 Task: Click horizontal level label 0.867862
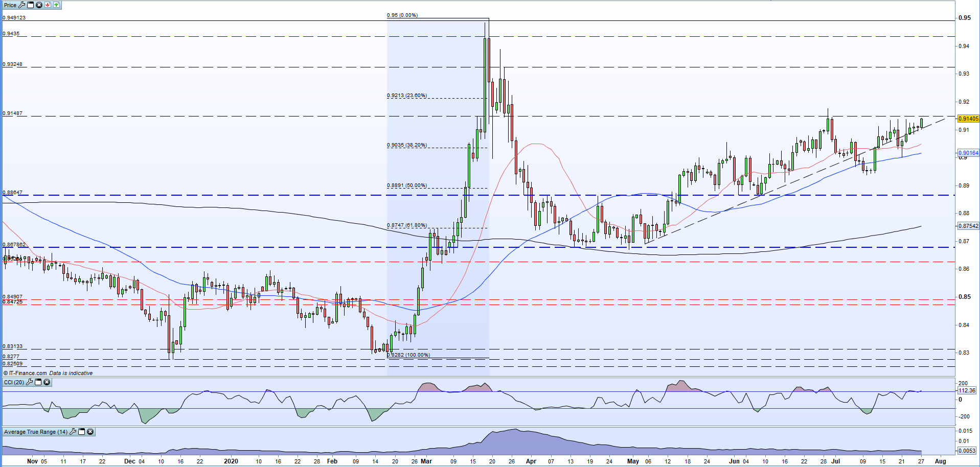click(14, 245)
